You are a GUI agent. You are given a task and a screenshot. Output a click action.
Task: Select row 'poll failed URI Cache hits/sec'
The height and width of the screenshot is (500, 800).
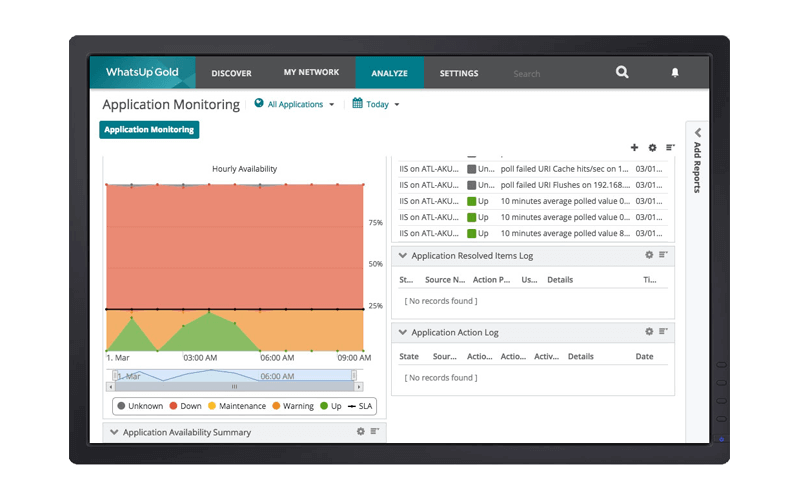coord(531,169)
